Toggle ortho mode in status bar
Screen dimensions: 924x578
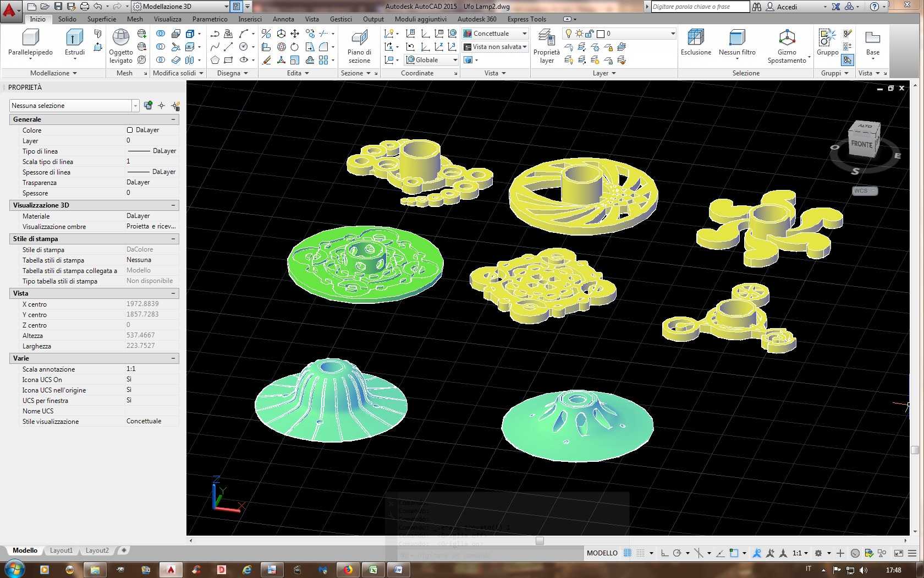click(x=664, y=553)
